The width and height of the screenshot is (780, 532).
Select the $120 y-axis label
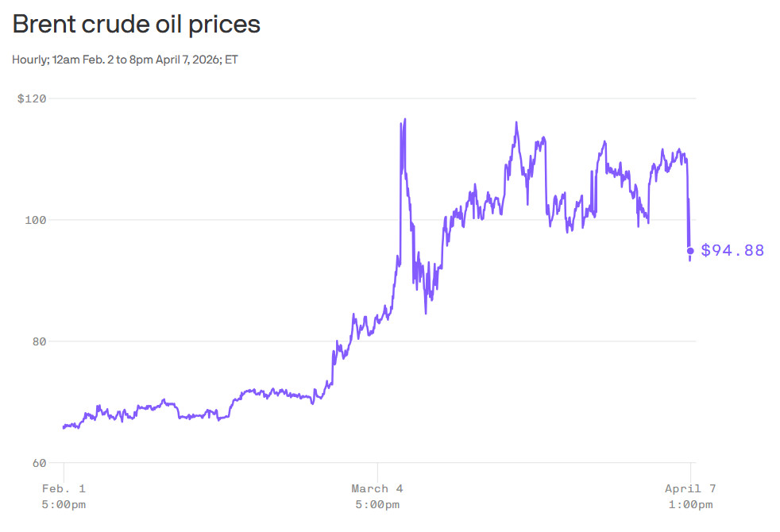[x=32, y=98]
